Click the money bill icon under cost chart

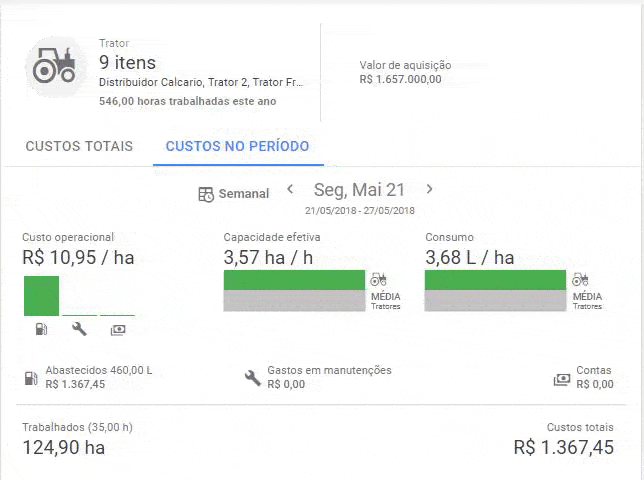(x=118, y=328)
